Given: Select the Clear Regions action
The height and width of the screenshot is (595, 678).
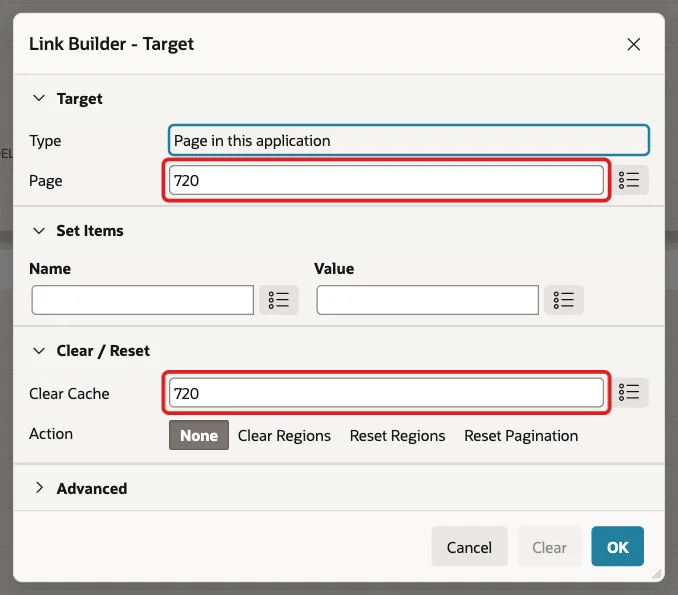Looking at the screenshot, I should (x=284, y=435).
